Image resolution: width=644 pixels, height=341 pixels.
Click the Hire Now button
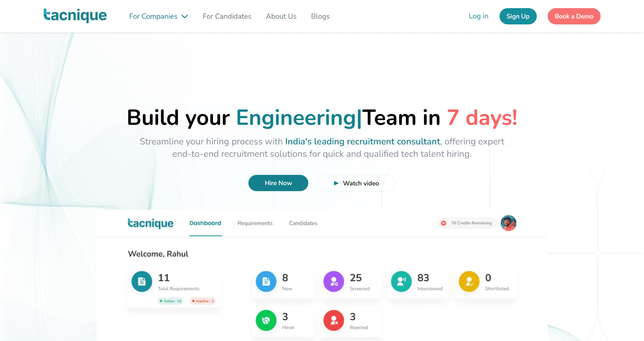(278, 183)
